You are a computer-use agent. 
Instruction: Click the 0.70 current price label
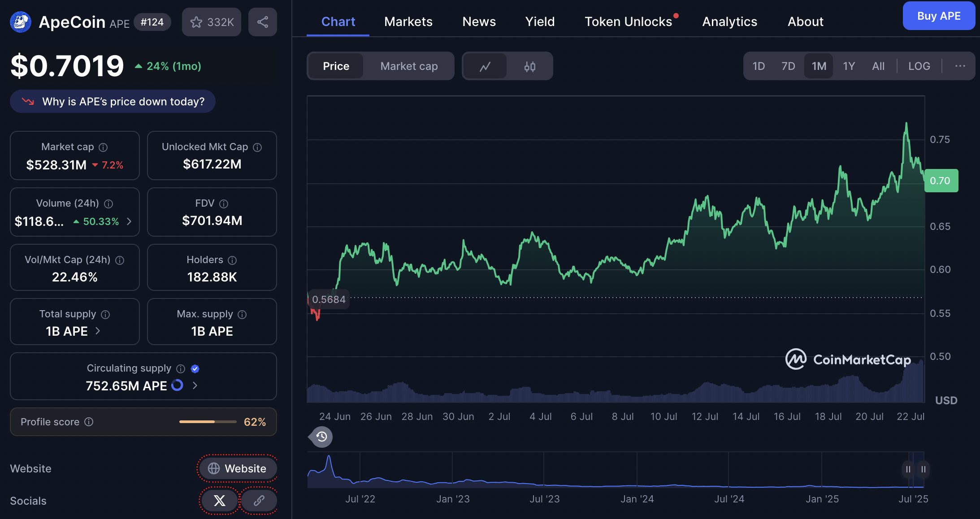tap(941, 181)
